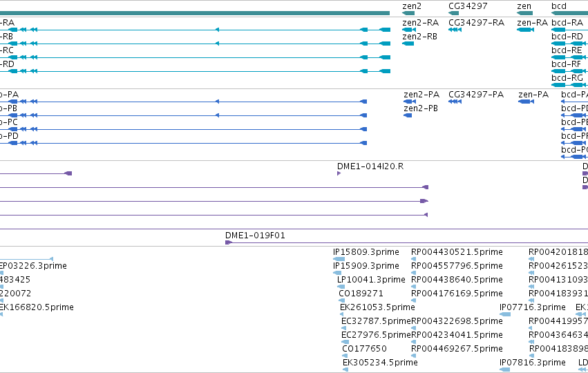Select the DME1-019F01 purple start glyph
The image size is (588, 373).
pyautogui.click(x=229, y=242)
